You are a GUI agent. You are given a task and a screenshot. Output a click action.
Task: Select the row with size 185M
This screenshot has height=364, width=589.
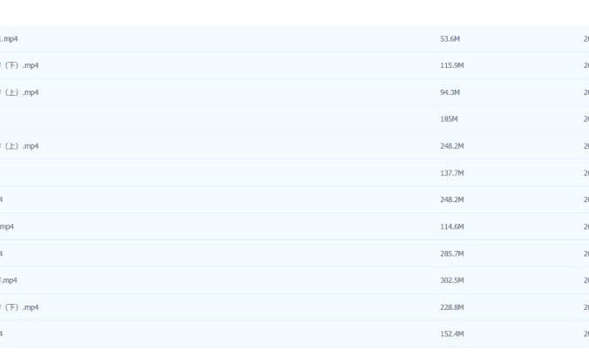(x=218, y=119)
